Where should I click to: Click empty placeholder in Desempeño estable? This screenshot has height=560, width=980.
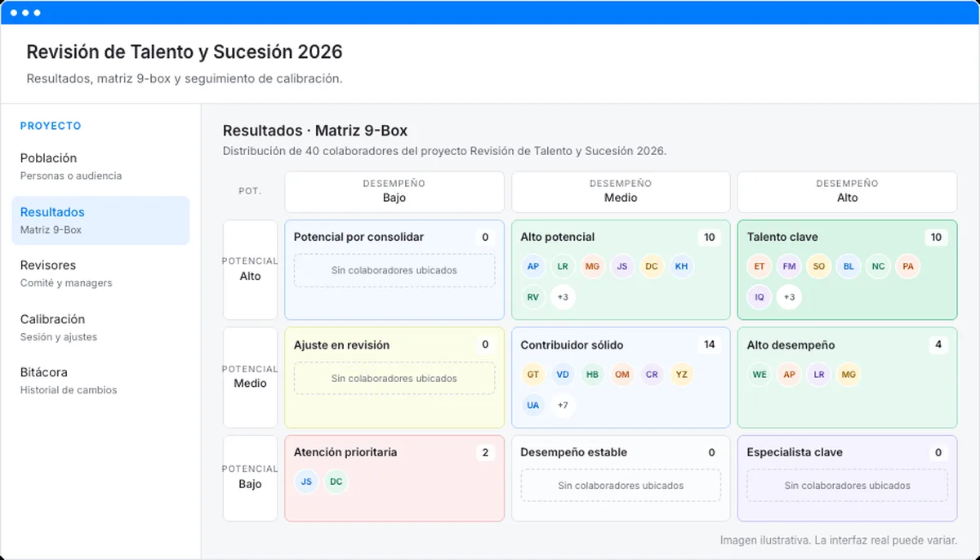(x=621, y=485)
